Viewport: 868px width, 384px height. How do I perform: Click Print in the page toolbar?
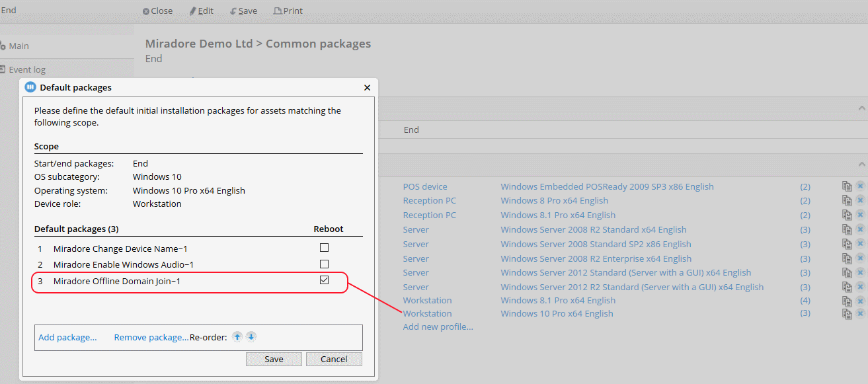pyautogui.click(x=288, y=11)
